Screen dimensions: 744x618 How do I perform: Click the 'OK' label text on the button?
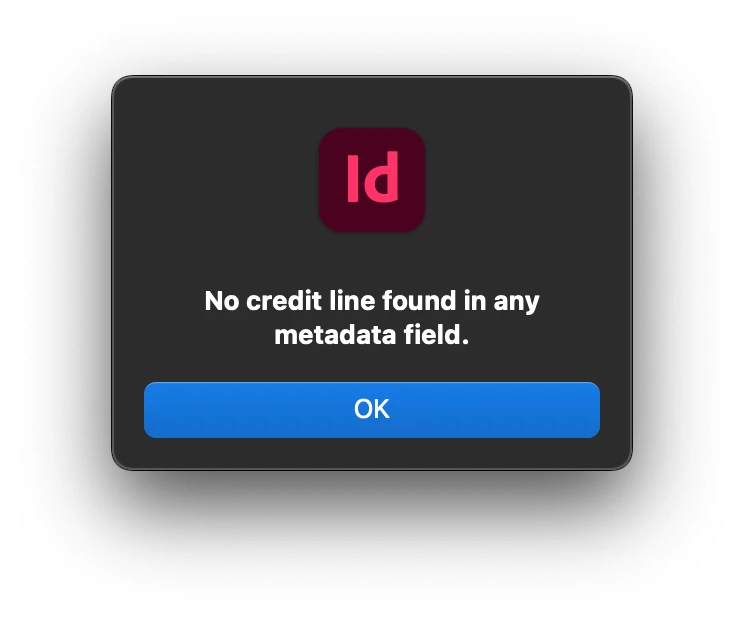pyautogui.click(x=372, y=409)
